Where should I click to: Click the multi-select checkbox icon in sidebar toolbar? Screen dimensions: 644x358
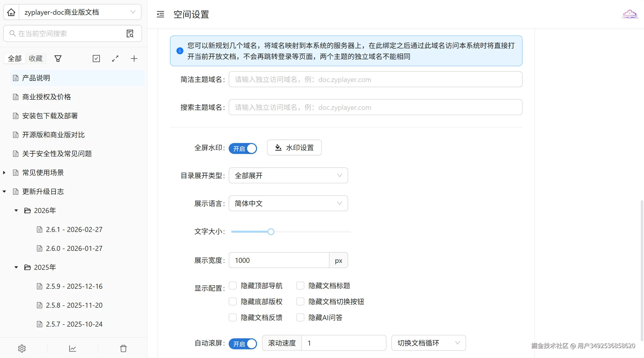(x=96, y=59)
